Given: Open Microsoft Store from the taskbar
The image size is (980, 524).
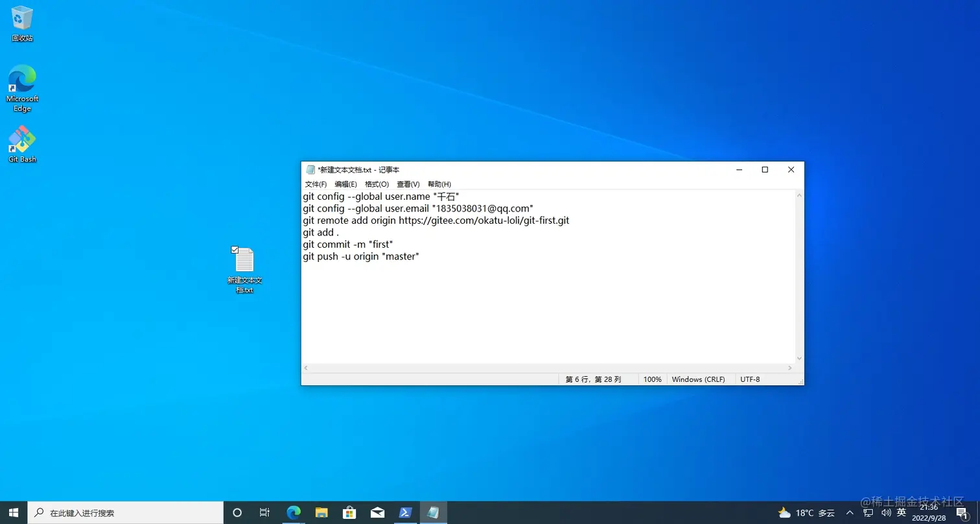Looking at the screenshot, I should (x=349, y=512).
